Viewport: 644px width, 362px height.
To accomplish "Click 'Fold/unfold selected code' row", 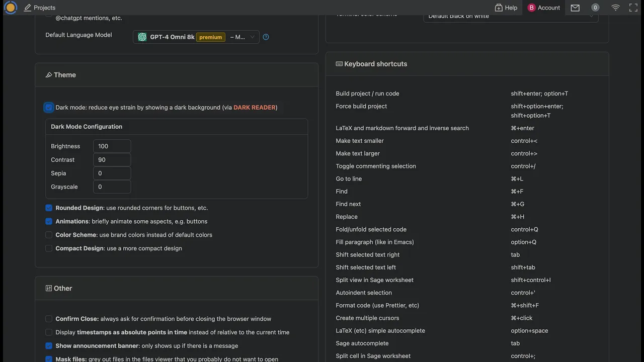I will 467,229.
